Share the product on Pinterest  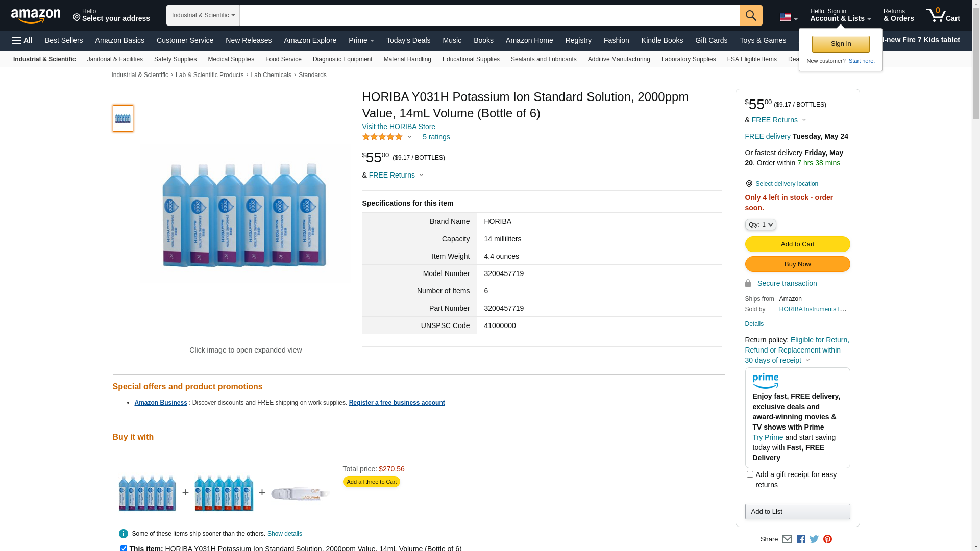tap(827, 539)
